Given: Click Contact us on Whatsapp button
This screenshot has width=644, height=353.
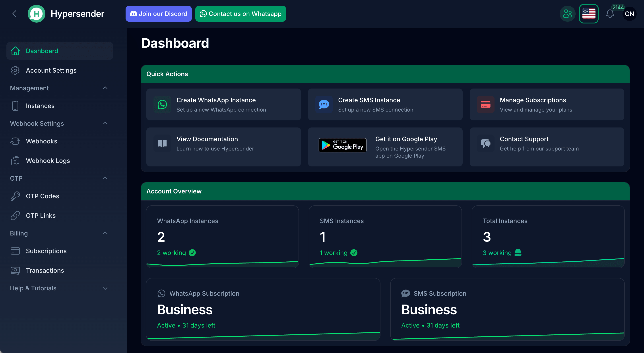Looking at the screenshot, I should point(241,14).
